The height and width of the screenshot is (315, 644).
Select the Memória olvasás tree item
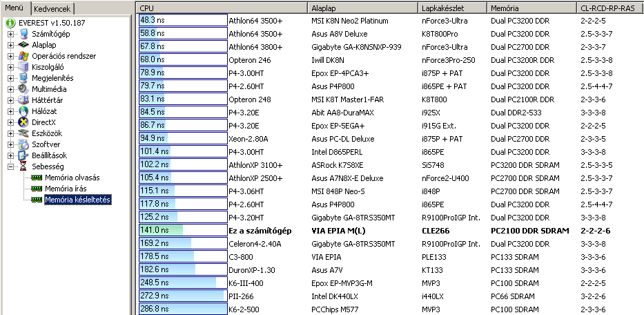pos(72,178)
